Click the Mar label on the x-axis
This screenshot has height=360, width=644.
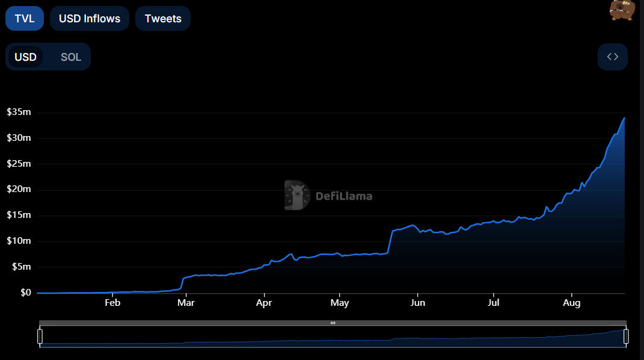tap(186, 303)
